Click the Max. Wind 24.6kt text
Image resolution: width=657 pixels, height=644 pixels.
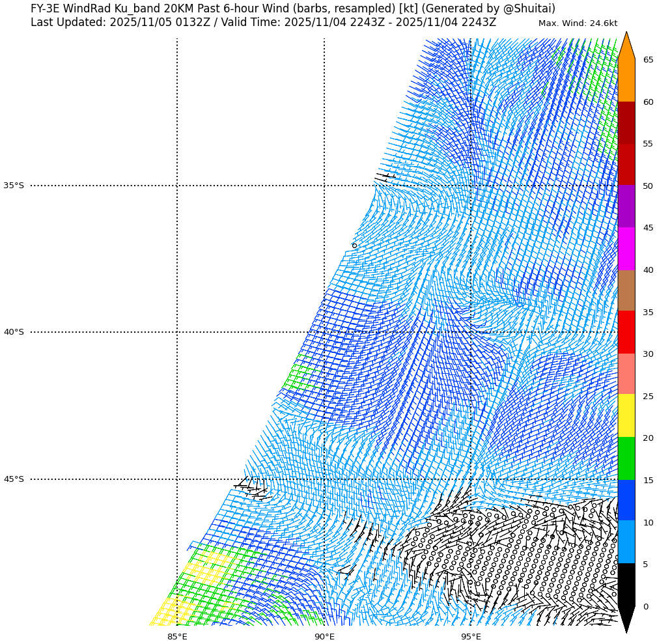pos(578,23)
